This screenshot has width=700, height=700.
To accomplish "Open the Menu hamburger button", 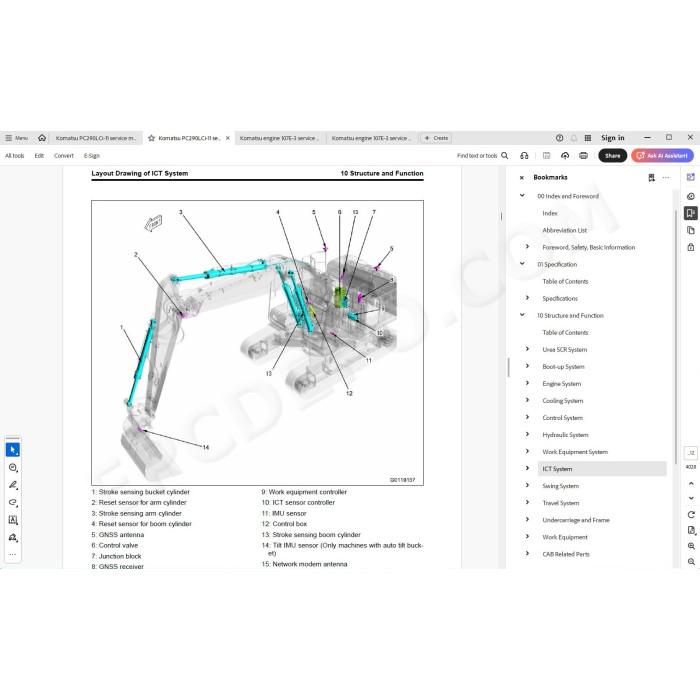I will (17, 138).
